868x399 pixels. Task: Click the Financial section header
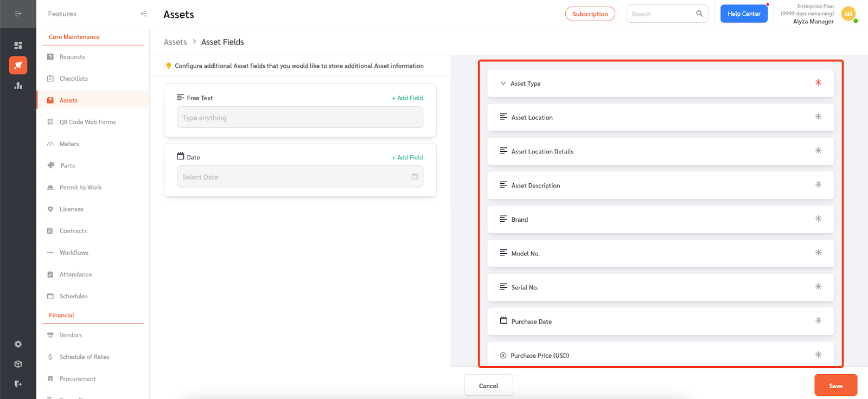[x=61, y=315]
